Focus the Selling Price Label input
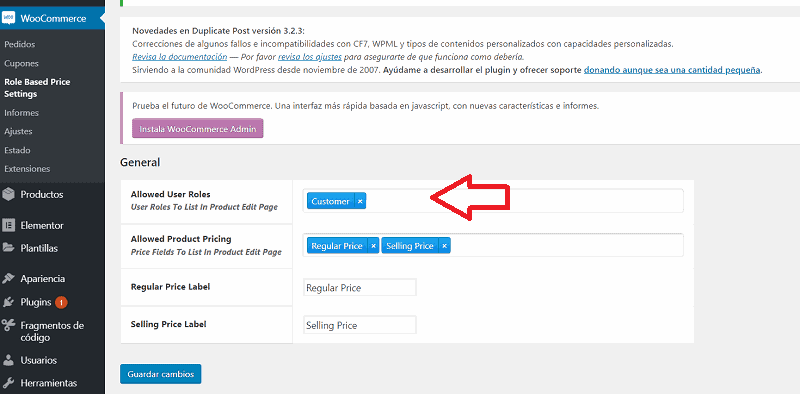Image resolution: width=800 pixels, height=394 pixels. pyautogui.click(x=360, y=325)
